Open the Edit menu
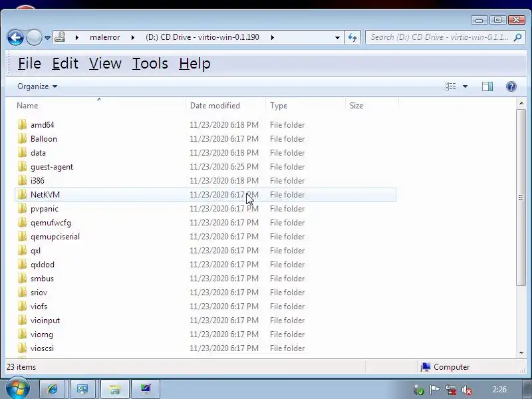The height and width of the screenshot is (399, 532). pyautogui.click(x=65, y=63)
